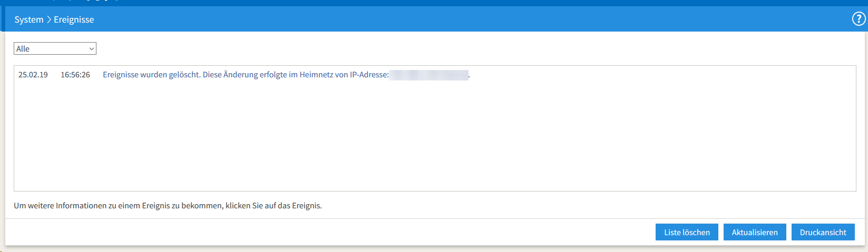The image size is (868, 252).
Task: Open the Alle event filter dropdown
Action: (55, 48)
